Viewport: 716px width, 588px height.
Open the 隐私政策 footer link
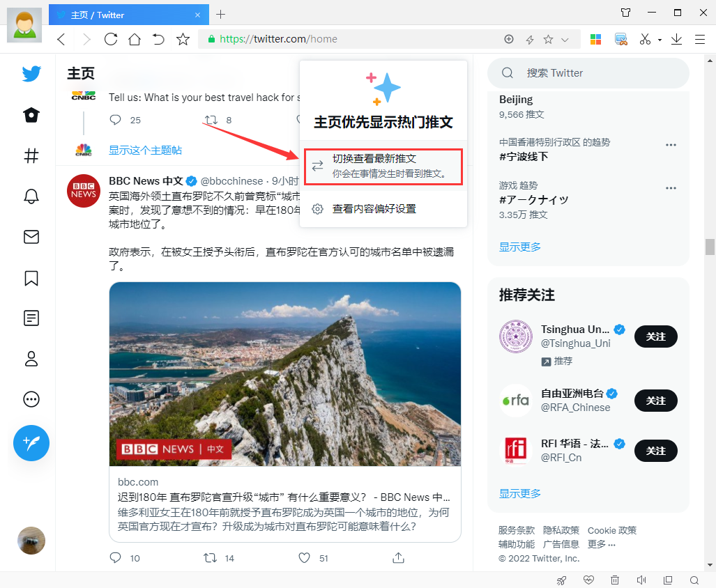(x=561, y=530)
